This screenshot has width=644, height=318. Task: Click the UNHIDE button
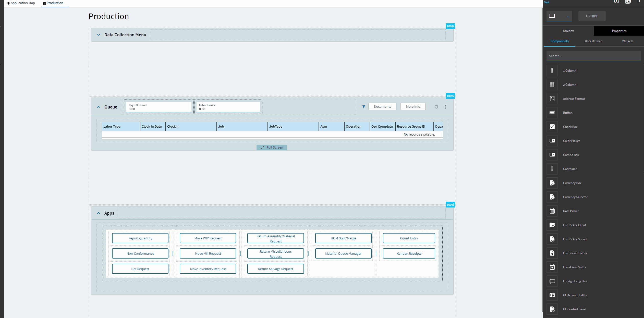tap(592, 16)
